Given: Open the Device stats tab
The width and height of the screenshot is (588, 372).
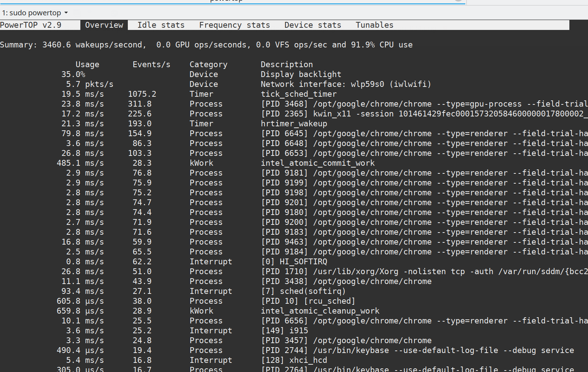Looking at the screenshot, I should (x=313, y=25).
